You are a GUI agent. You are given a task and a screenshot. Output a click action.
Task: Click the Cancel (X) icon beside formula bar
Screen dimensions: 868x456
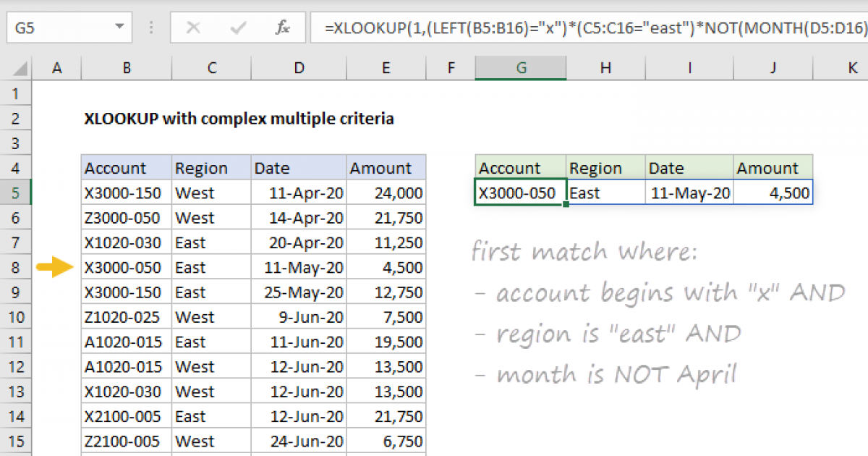click(x=193, y=28)
